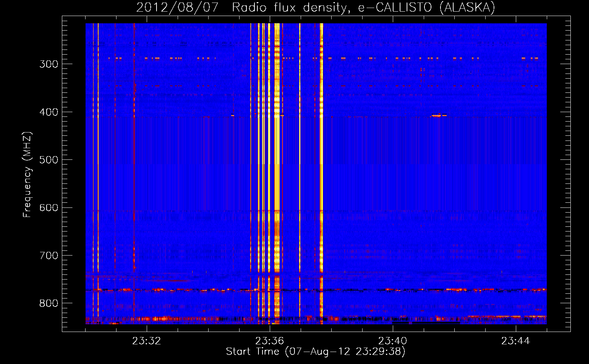Click the plot title '2012/08/07 Radio flux density, e-CALLISTO (ALASKA)'
589x364 pixels.
pyautogui.click(x=316, y=7)
